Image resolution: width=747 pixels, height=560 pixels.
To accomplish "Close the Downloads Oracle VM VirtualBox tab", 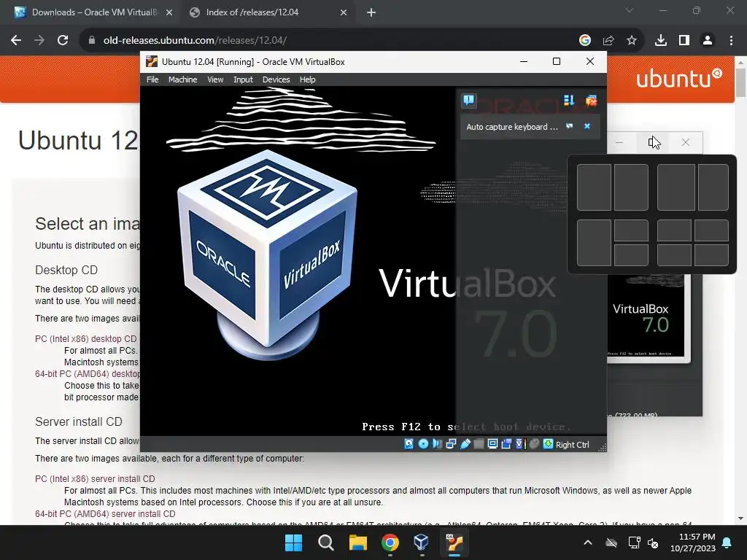I will point(169,12).
